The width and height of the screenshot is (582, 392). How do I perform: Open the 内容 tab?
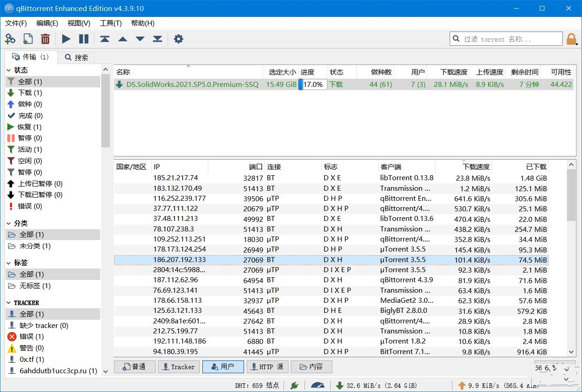[311, 367]
